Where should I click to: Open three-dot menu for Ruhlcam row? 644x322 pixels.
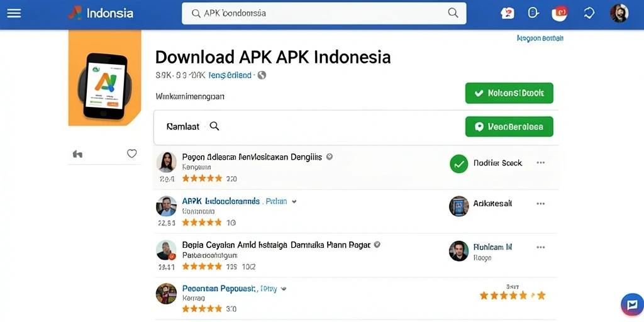tap(540, 247)
